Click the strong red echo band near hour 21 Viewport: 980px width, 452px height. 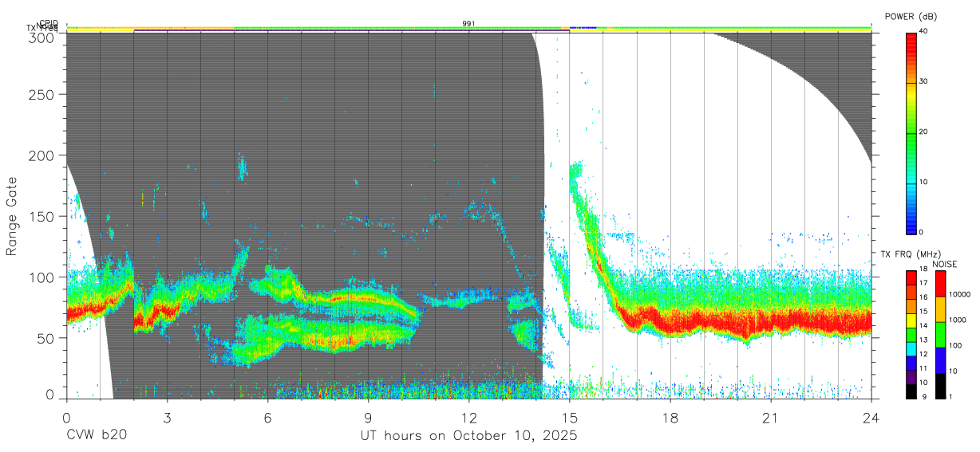click(771, 321)
